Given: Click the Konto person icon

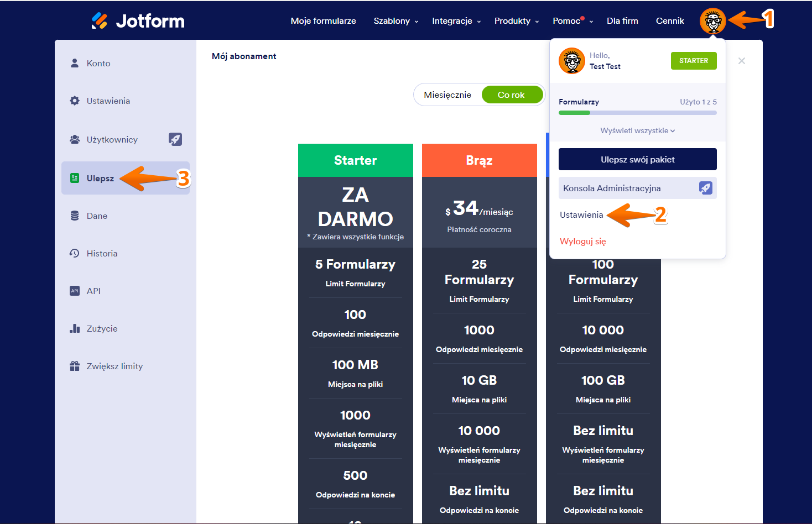Looking at the screenshot, I should [75, 63].
